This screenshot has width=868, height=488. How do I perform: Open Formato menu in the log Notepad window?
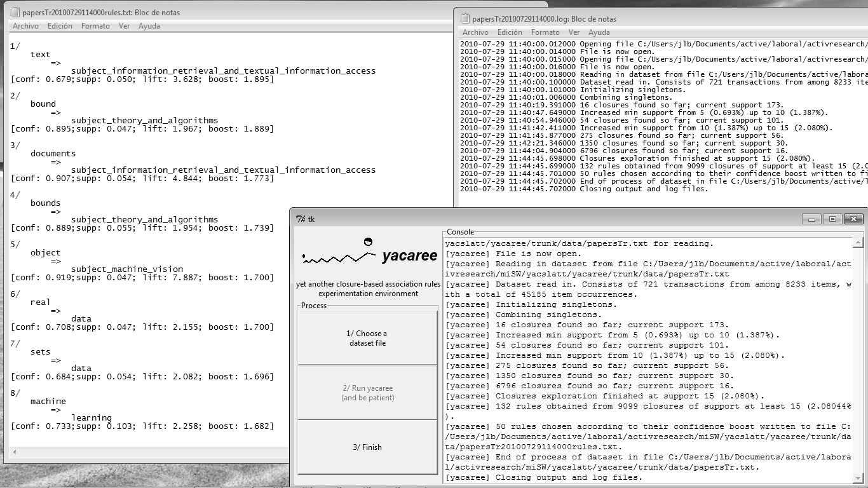point(545,32)
